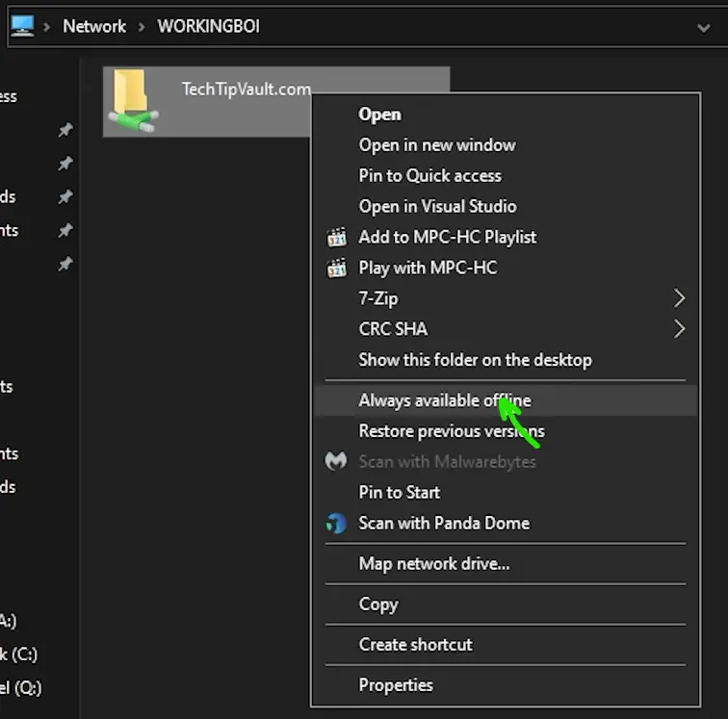Open the 7-Zip menu entry
The width and height of the screenshot is (728, 719).
click(506, 298)
